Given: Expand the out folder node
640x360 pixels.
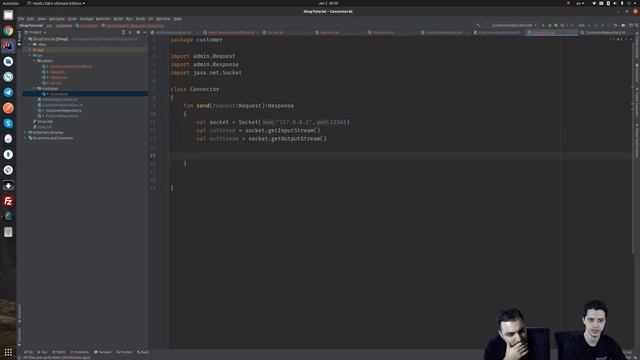Looking at the screenshot, I should point(30,50).
